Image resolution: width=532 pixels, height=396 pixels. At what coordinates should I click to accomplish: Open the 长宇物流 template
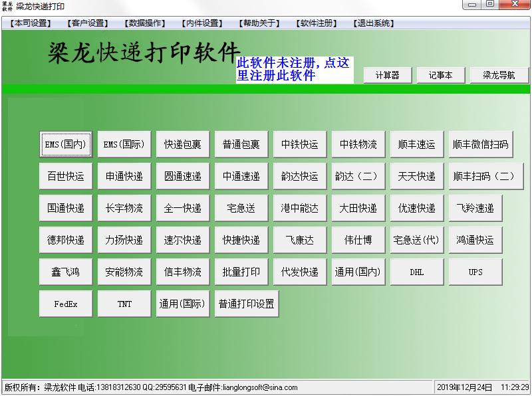coord(124,208)
